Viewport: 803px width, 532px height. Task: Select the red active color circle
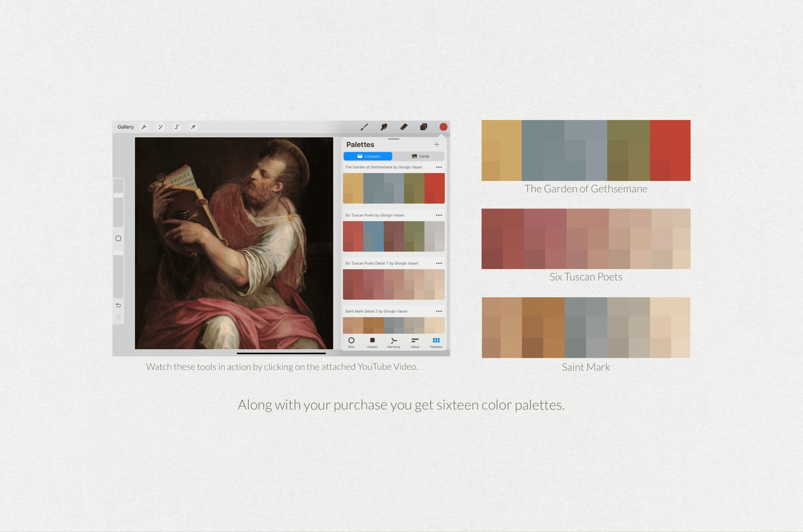[443, 127]
